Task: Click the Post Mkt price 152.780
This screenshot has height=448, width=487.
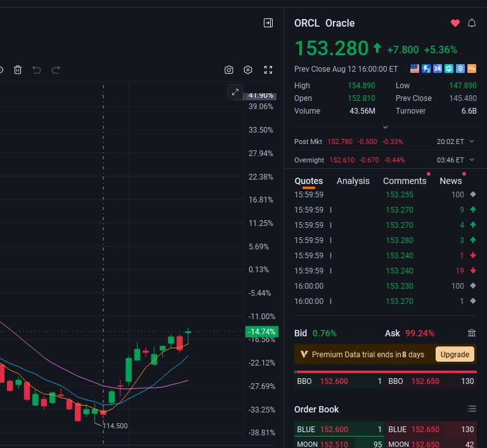Action: coord(340,142)
